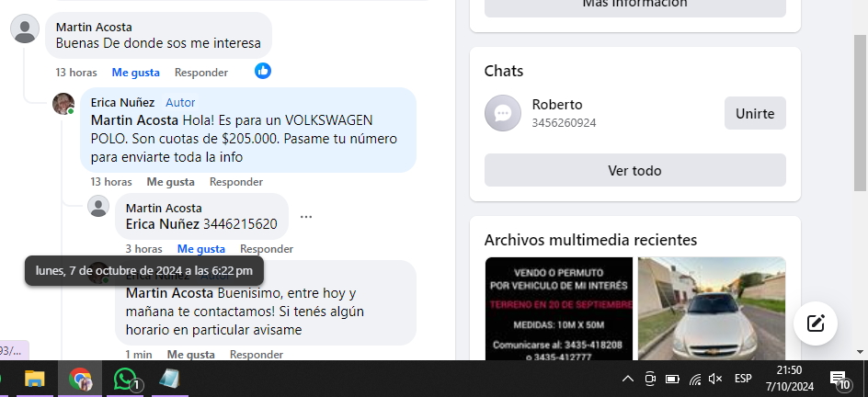Click the Ver todo chats button
This screenshot has height=397, width=868.
[635, 170]
